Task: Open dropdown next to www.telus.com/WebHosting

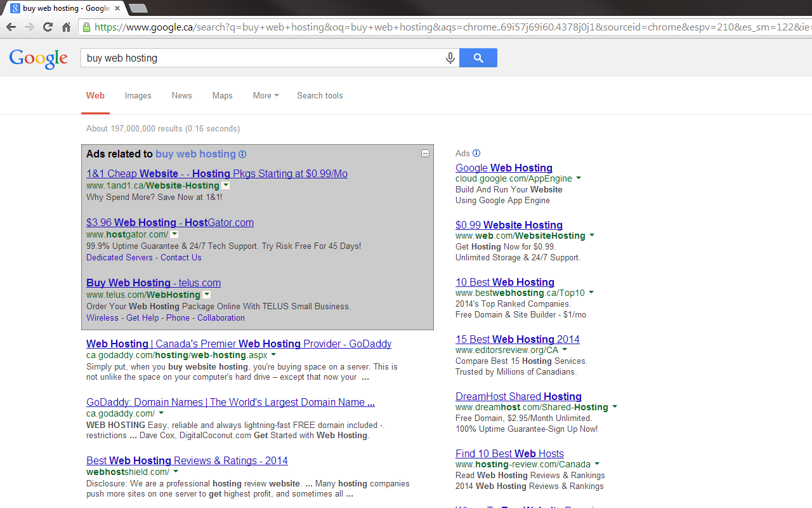Action: click(207, 295)
